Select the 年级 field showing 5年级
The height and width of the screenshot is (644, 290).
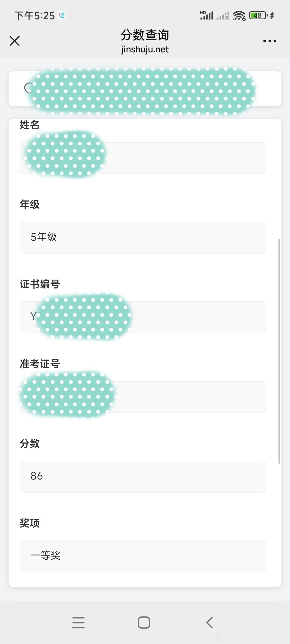click(143, 237)
